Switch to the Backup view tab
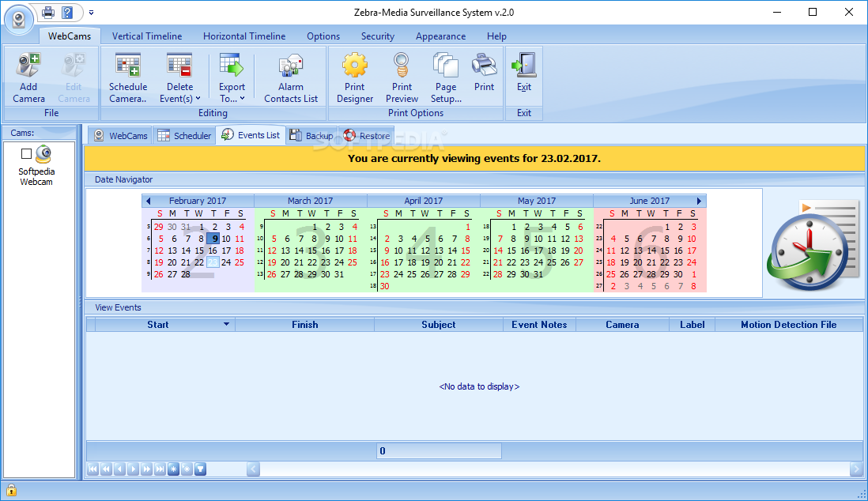868x501 pixels. 311,136
